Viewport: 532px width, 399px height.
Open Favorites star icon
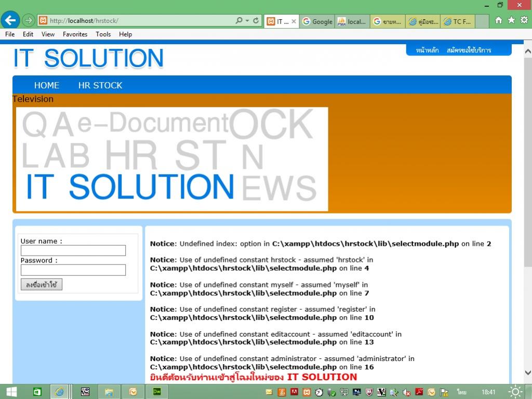click(x=511, y=20)
